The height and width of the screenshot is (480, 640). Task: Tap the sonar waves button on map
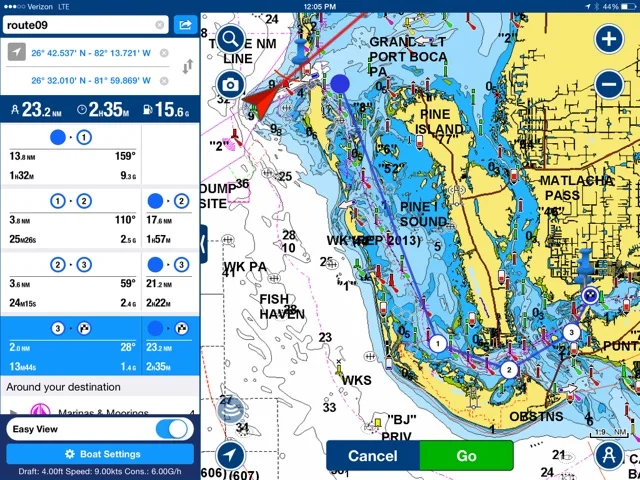click(x=231, y=409)
